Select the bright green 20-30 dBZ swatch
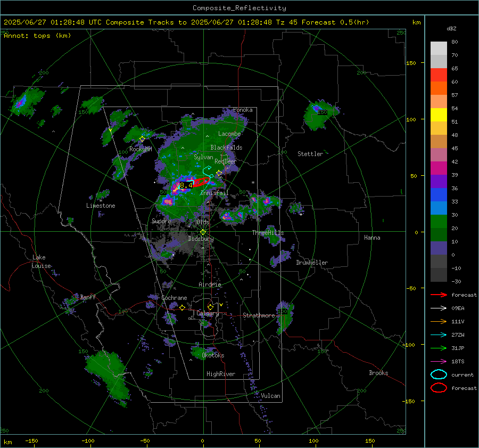Screen dimensions: 479x448 (439, 221)
